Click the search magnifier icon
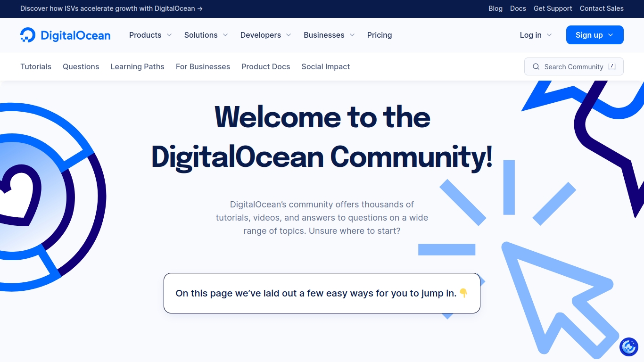 (536, 66)
